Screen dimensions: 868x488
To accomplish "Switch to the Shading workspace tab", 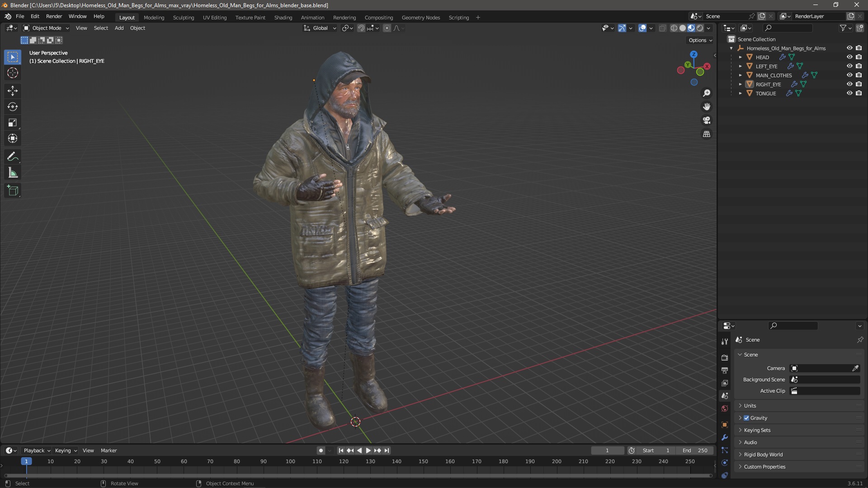I will coord(283,18).
